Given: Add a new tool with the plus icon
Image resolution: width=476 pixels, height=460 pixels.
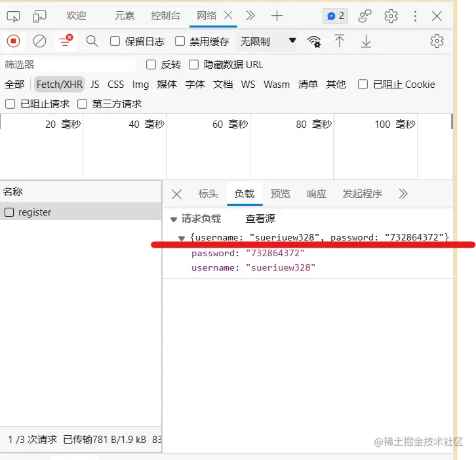Looking at the screenshot, I should (x=277, y=16).
